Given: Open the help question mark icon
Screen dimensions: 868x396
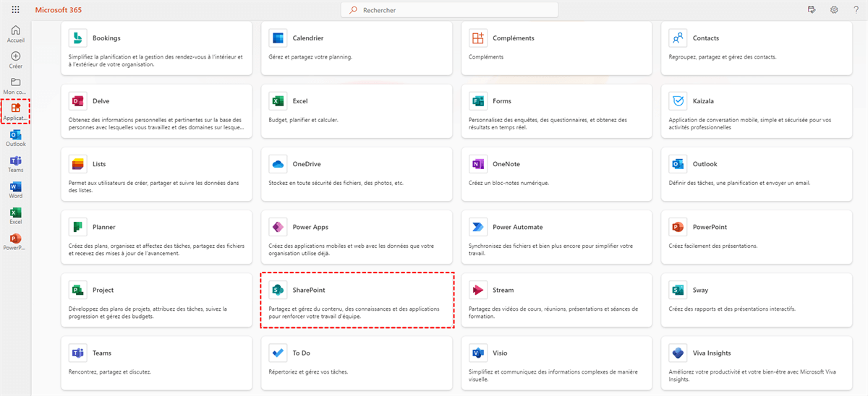Looking at the screenshot, I should (x=856, y=10).
